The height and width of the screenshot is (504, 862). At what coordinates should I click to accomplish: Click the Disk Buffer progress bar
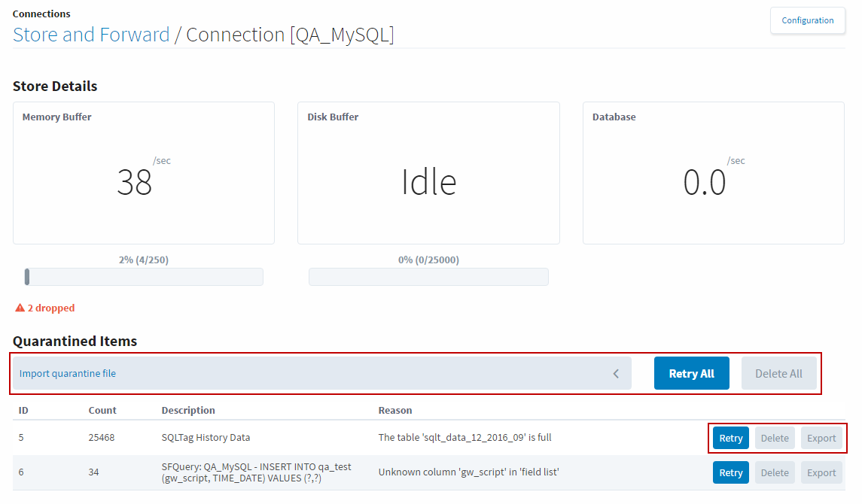pyautogui.click(x=428, y=277)
